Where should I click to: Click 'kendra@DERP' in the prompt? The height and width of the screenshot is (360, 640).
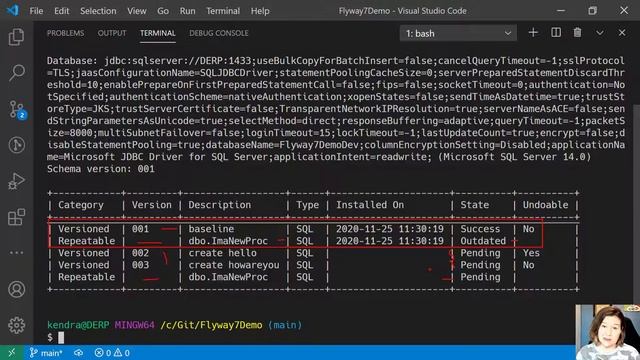pyautogui.click(x=78, y=325)
